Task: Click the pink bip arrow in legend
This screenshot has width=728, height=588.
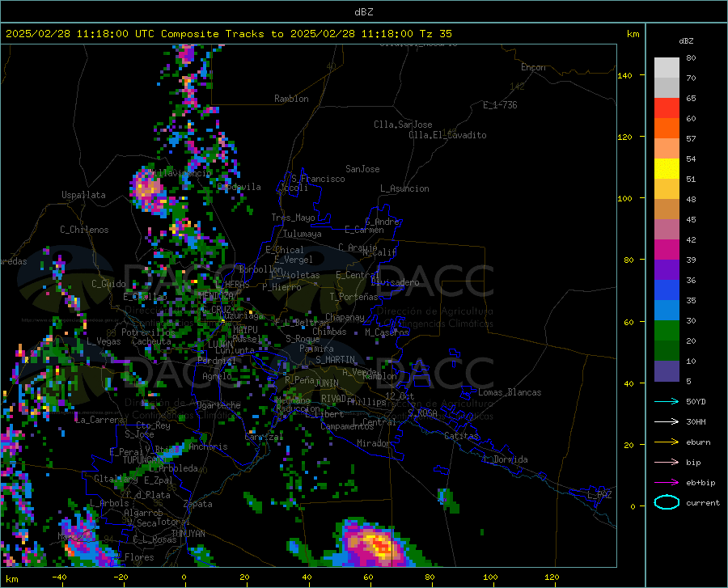Action: tap(667, 463)
